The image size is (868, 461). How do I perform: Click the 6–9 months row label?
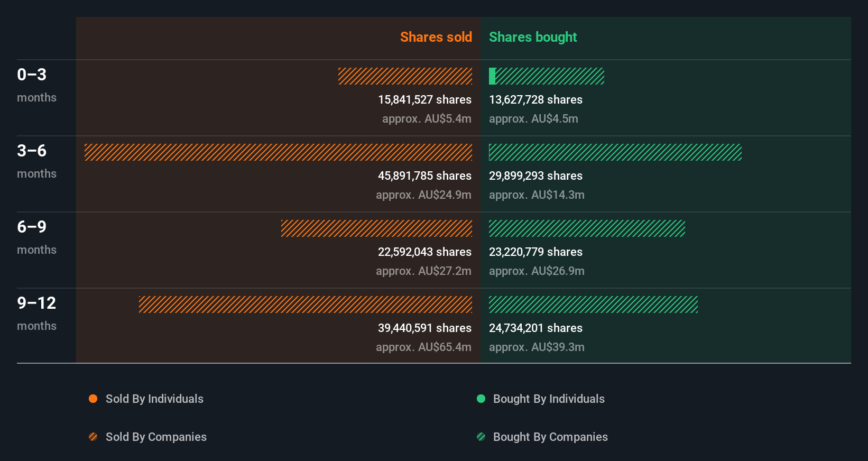click(x=36, y=237)
